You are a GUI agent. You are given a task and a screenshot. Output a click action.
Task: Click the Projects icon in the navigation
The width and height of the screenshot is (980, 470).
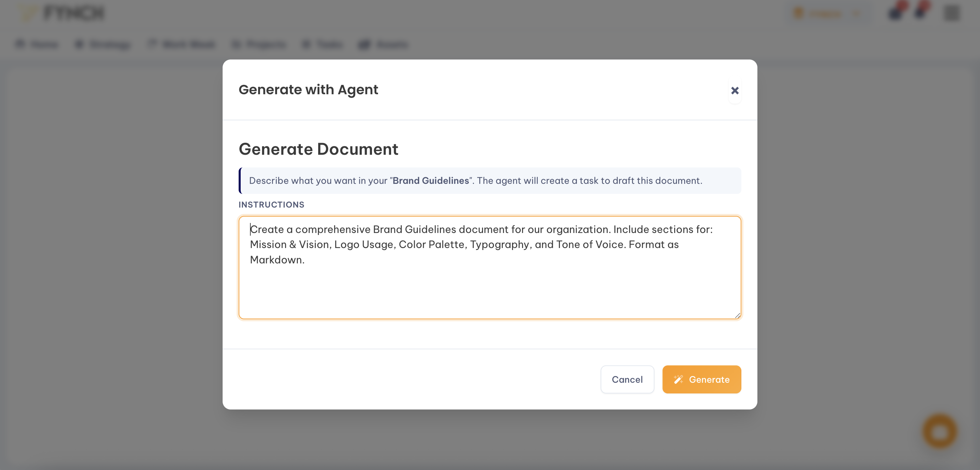coord(237,44)
